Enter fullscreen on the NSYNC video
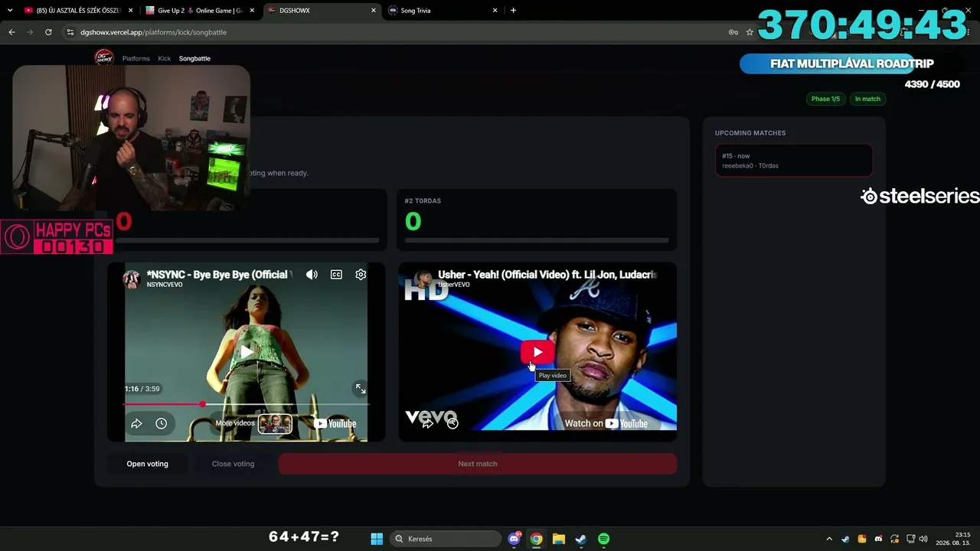The height and width of the screenshot is (551, 980). coord(361,389)
